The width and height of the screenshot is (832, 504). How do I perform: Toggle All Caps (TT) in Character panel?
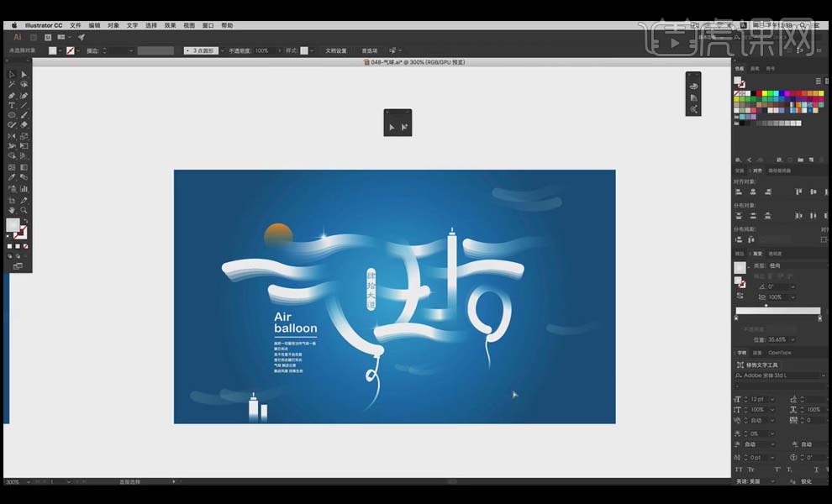[x=739, y=470]
